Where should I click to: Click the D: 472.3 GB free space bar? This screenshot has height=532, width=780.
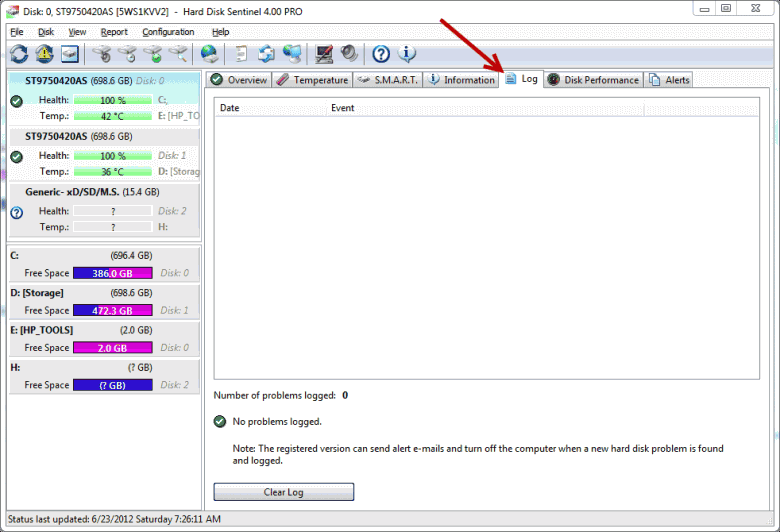[x=113, y=311]
